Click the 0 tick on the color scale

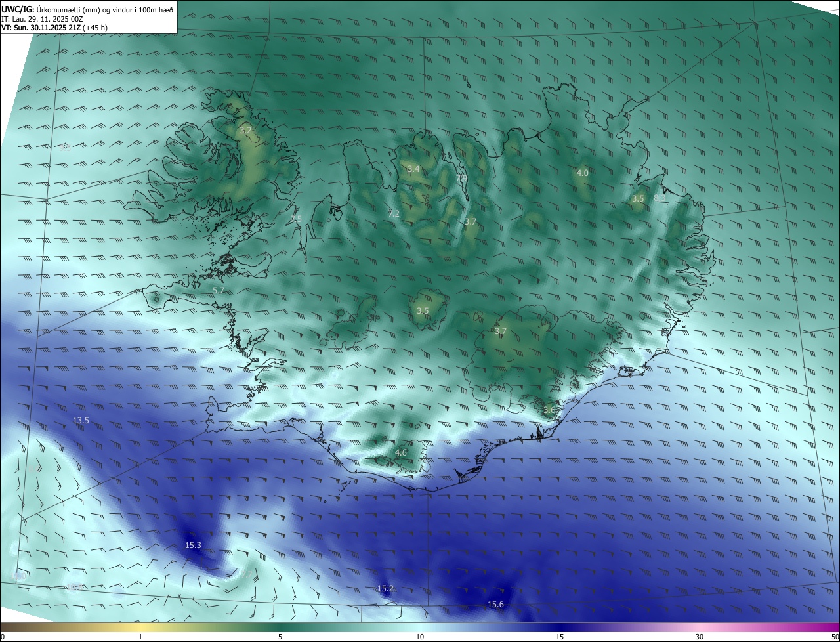(x=3, y=637)
